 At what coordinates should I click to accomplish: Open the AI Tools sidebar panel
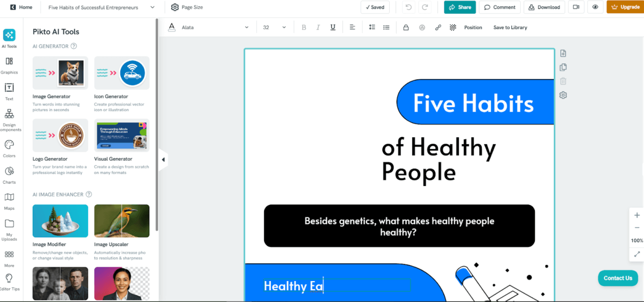(x=9, y=39)
